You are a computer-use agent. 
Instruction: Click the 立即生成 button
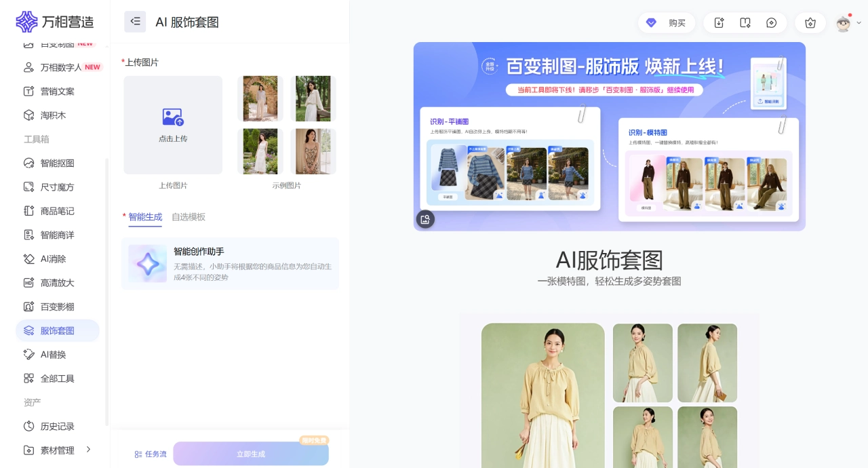click(251, 454)
